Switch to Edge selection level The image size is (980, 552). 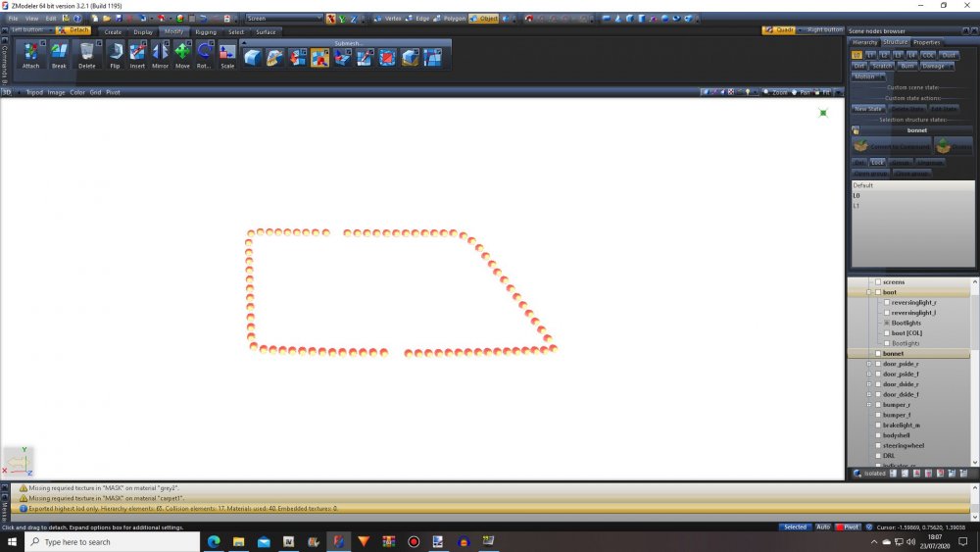(417, 19)
